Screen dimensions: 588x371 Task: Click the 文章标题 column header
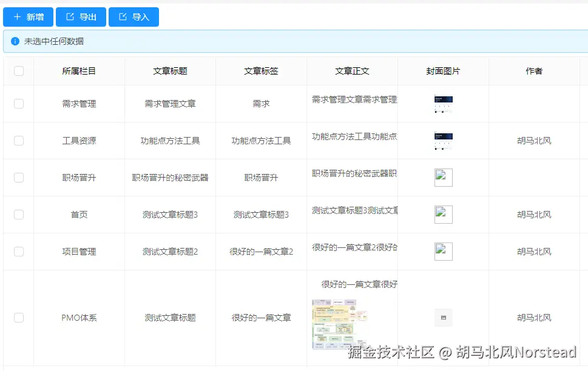[x=170, y=71]
